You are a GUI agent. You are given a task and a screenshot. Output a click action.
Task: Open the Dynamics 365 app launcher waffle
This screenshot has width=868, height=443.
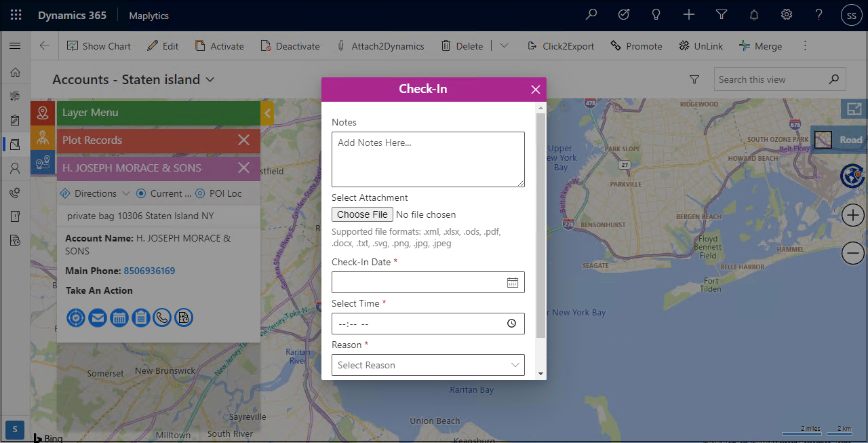click(16, 15)
